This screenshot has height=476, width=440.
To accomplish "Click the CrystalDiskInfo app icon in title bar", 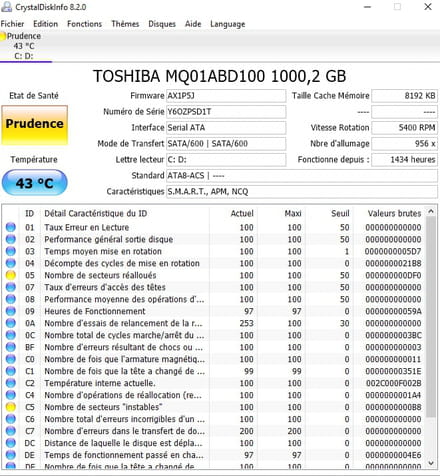I will (x=7, y=7).
